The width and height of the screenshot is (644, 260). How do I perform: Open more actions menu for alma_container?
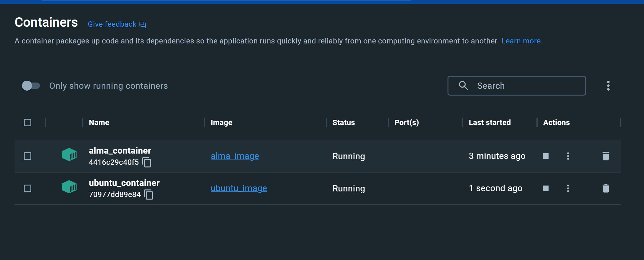coord(568,156)
